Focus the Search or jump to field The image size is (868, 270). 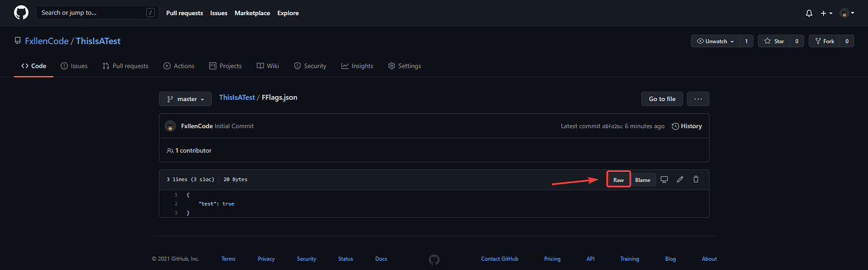97,13
